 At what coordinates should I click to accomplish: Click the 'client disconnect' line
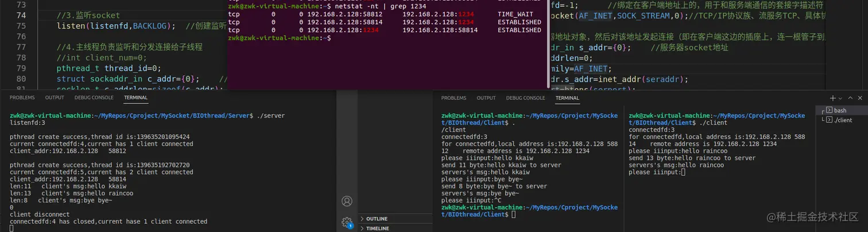(40, 214)
